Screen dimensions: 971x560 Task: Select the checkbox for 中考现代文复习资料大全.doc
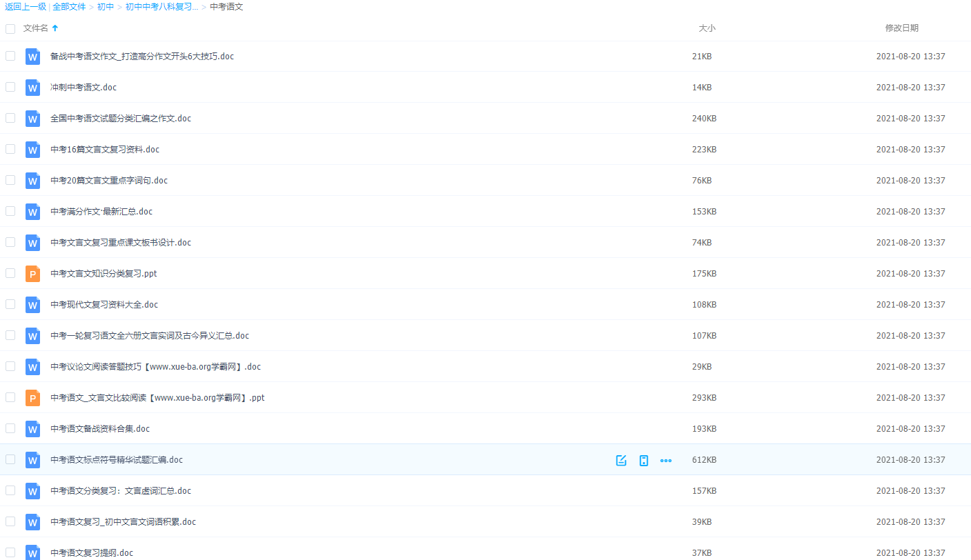tap(10, 304)
